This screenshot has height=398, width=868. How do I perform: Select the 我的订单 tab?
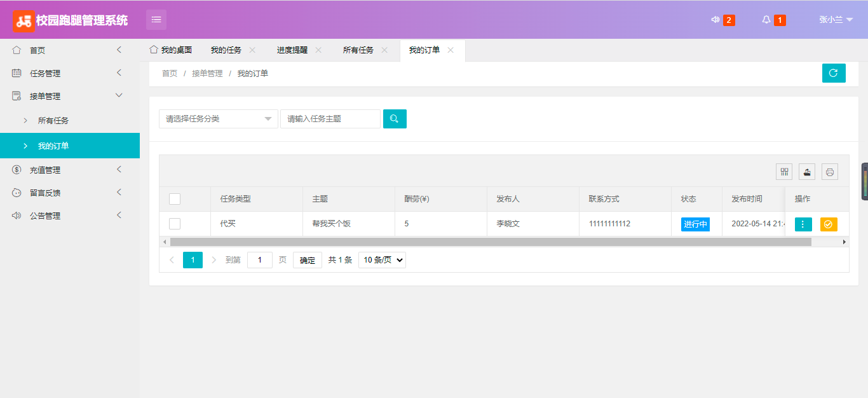(x=424, y=50)
